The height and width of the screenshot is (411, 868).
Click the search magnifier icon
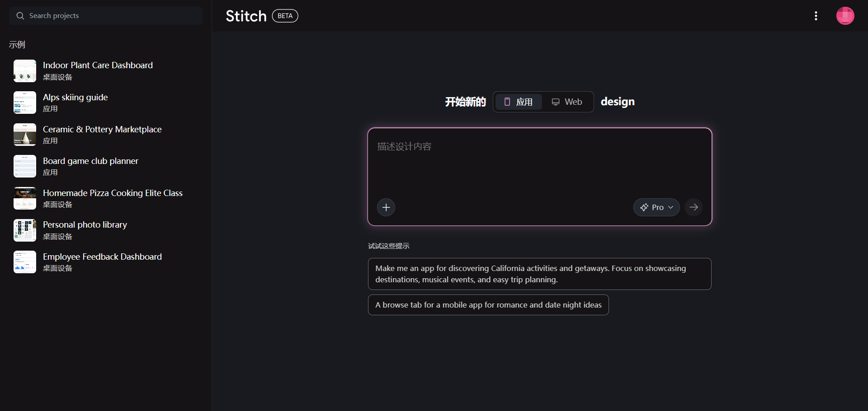[x=20, y=16]
